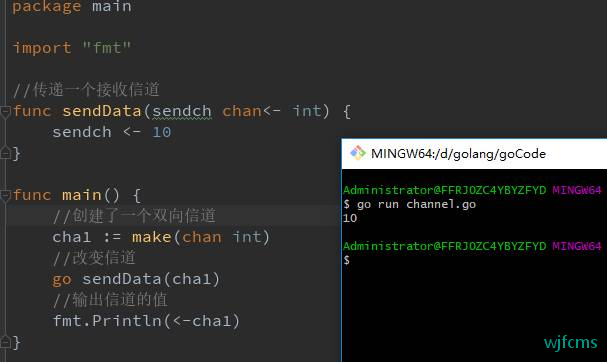Click the number 10 literal in sendData

pyautogui.click(x=162, y=132)
